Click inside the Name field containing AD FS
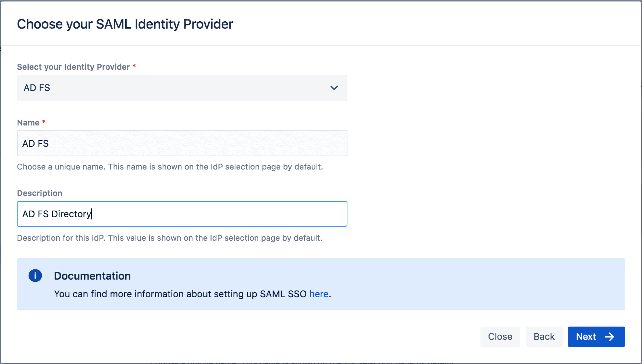The image size is (642, 364). [x=182, y=143]
